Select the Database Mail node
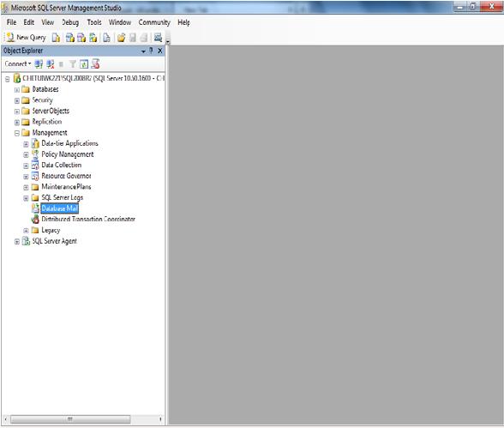Image resolution: width=504 pixels, height=428 pixels. [x=60, y=208]
